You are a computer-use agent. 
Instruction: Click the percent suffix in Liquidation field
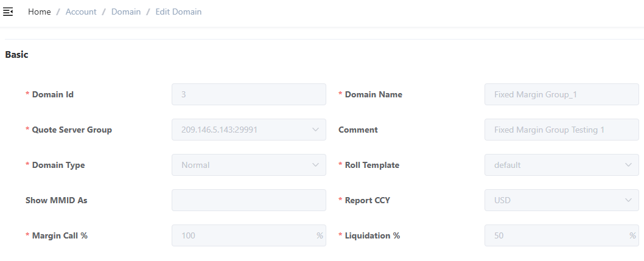pyautogui.click(x=632, y=235)
